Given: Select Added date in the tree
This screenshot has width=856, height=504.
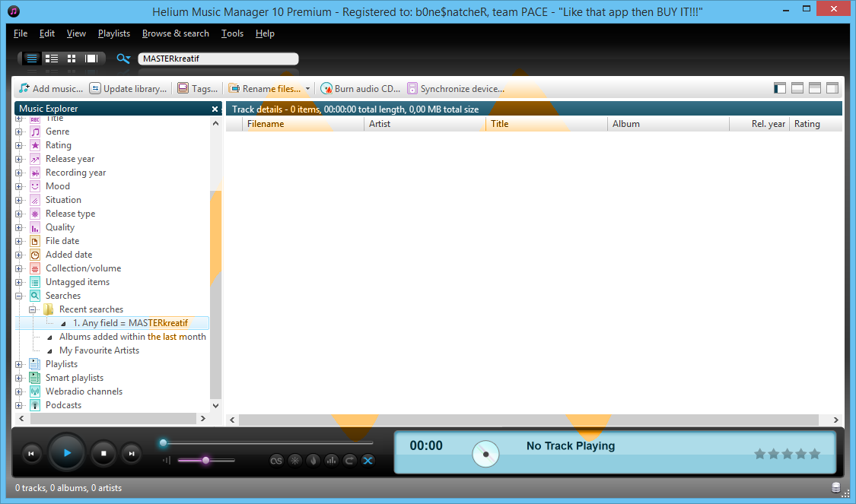Looking at the screenshot, I should [68, 254].
